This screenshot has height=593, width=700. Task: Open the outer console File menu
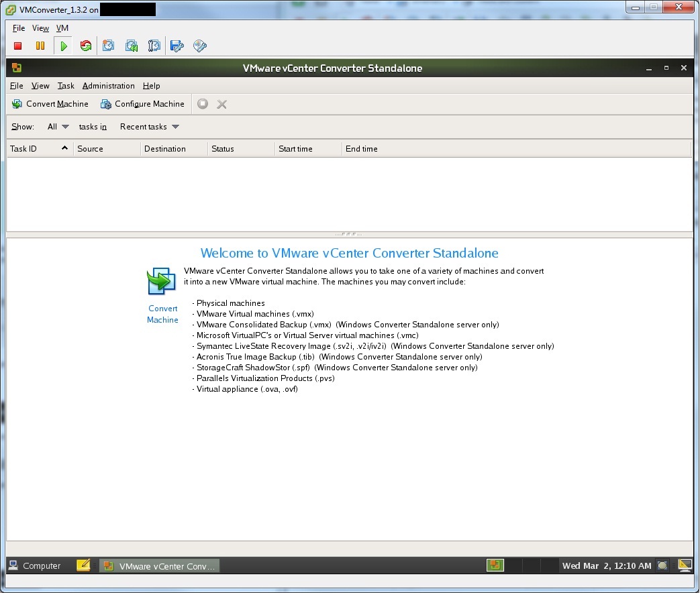19,28
